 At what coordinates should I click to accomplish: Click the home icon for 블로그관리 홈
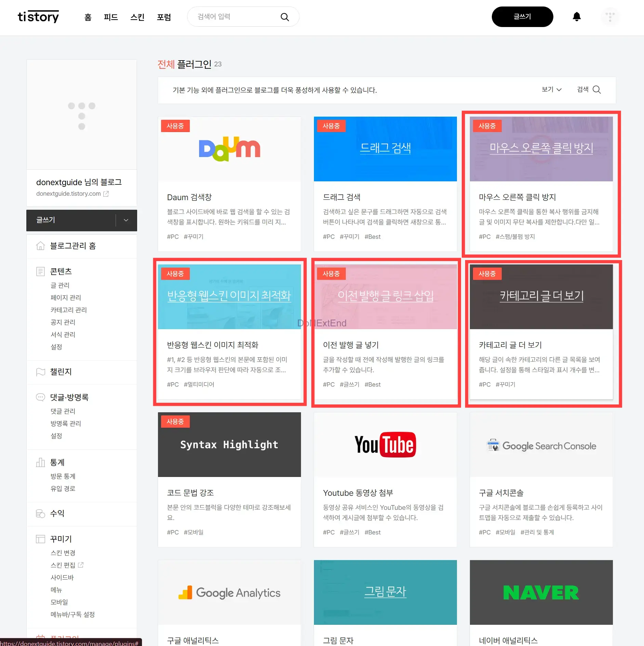40,246
